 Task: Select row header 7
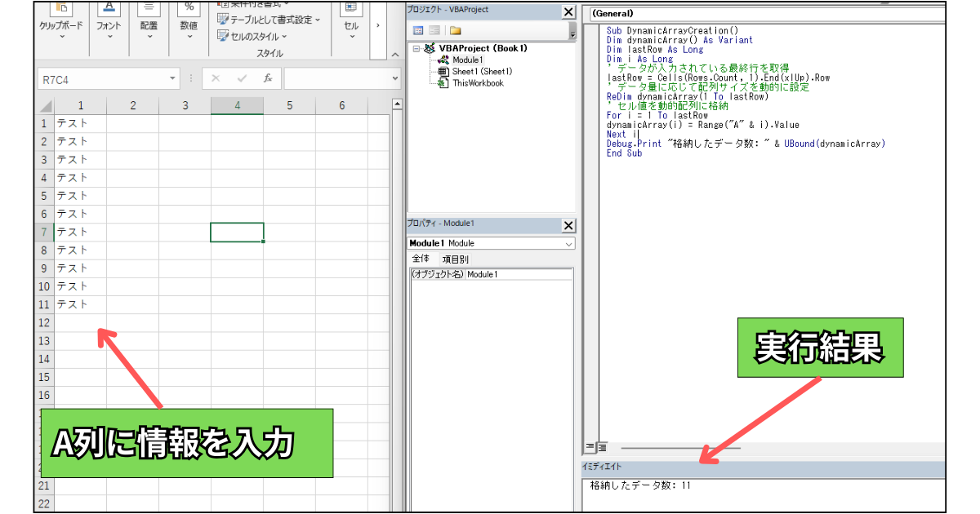tap(45, 233)
